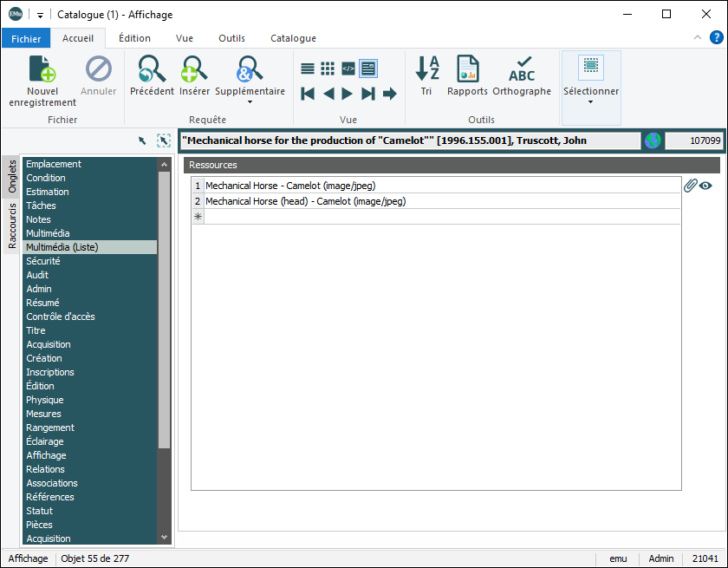Jump to the first record arrow
The image size is (728, 568).
pos(308,93)
